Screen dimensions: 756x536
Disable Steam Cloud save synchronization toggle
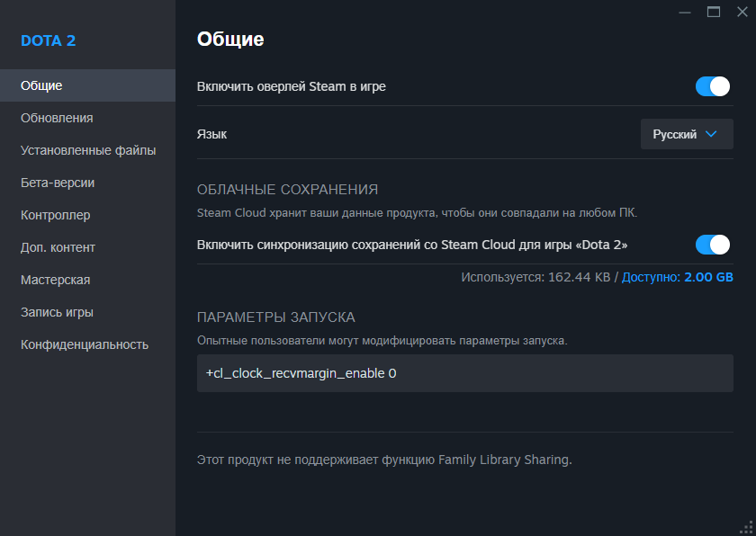[712, 245]
